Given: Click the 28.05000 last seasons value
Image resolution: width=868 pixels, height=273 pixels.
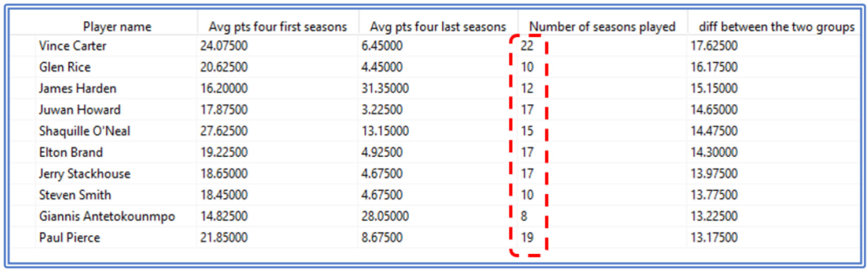Looking at the screenshot, I should (x=385, y=216).
